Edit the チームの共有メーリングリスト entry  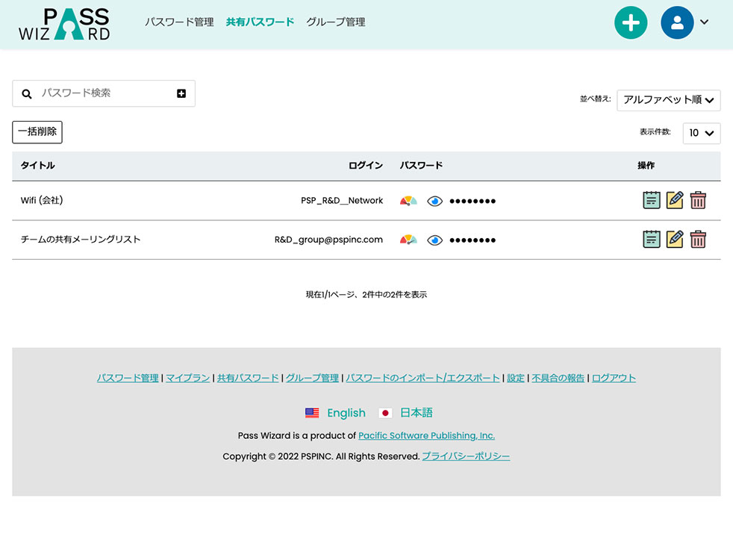pos(675,240)
